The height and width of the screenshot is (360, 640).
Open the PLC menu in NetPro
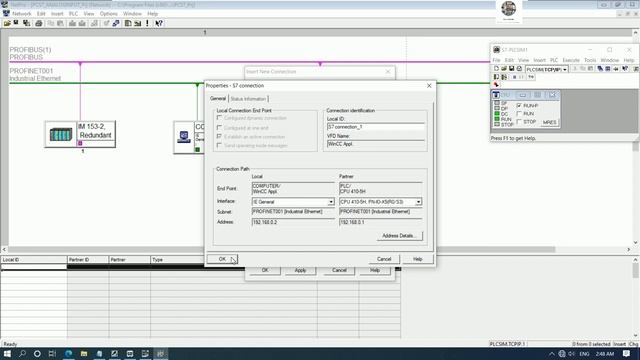pos(73,13)
